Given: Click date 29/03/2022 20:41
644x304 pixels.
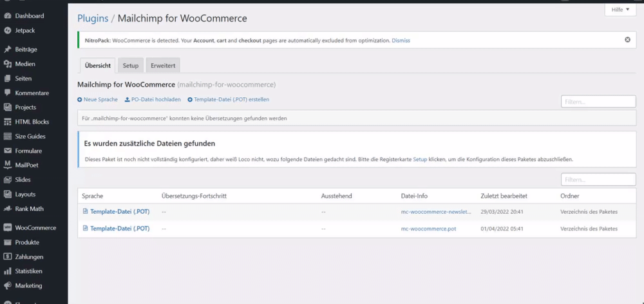Looking at the screenshot, I should pos(502,212).
